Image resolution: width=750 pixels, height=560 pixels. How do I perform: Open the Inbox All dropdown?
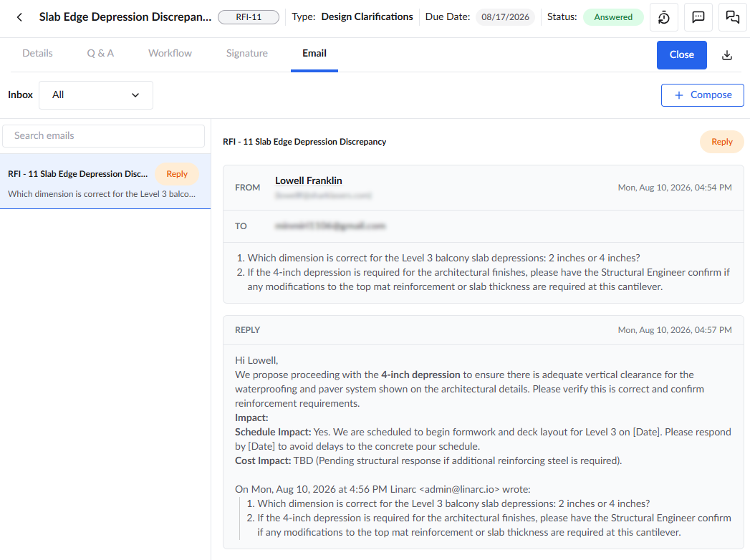pos(96,95)
